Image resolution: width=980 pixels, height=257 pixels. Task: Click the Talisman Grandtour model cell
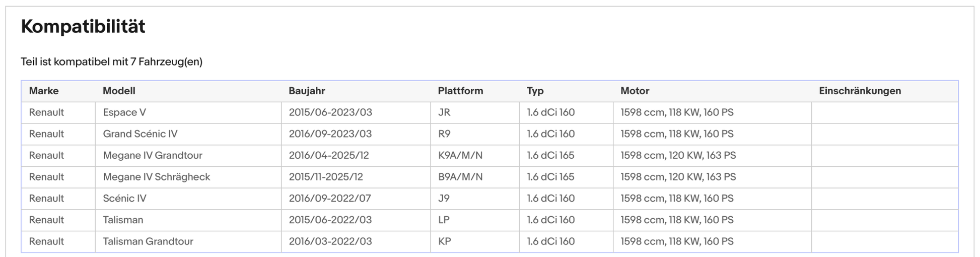pos(148,241)
